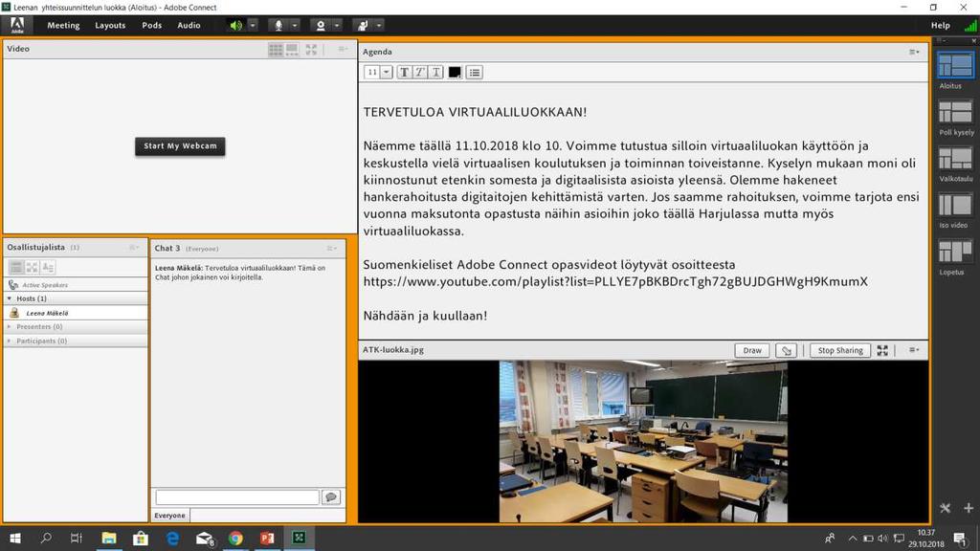Open the Share pod options menu
The image size is (980, 551).
914,350
